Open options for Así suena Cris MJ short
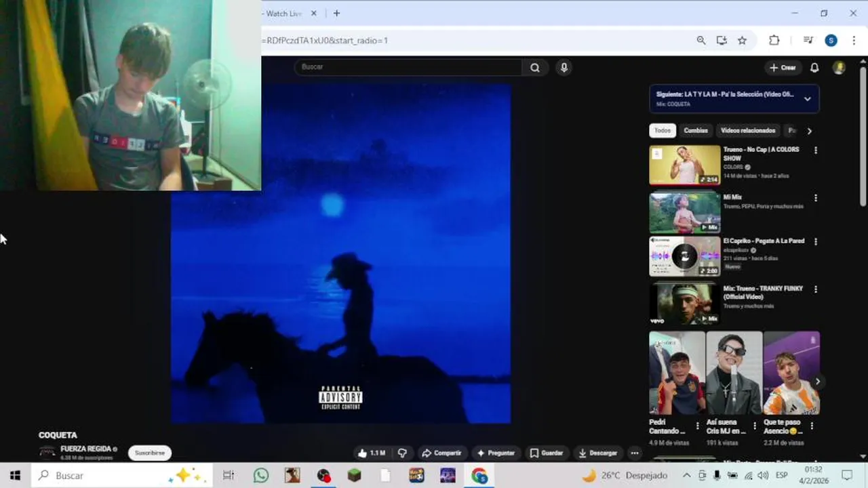868x488 pixels. tap(754, 426)
